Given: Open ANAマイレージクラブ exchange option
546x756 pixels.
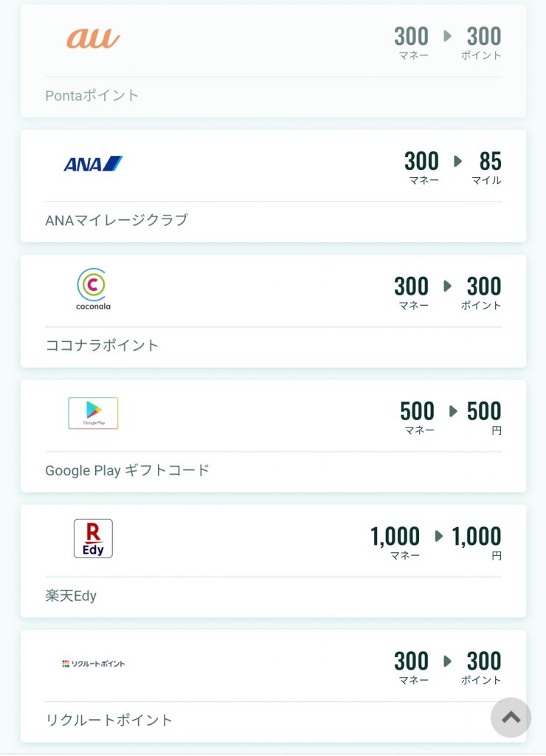Looking at the screenshot, I should coord(116,220).
